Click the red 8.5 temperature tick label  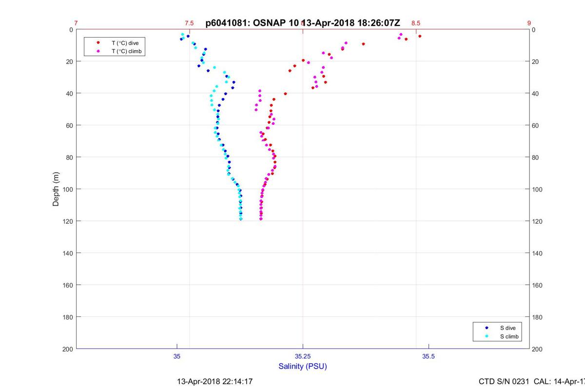pos(416,23)
